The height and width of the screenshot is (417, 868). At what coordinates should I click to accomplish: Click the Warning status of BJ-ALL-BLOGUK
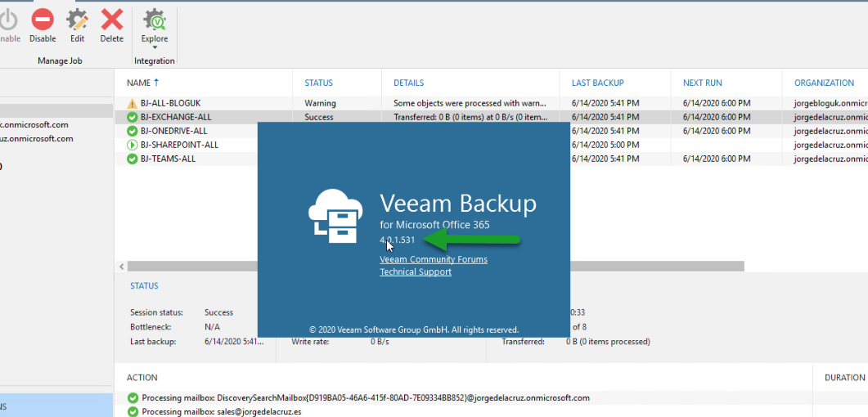(320, 103)
